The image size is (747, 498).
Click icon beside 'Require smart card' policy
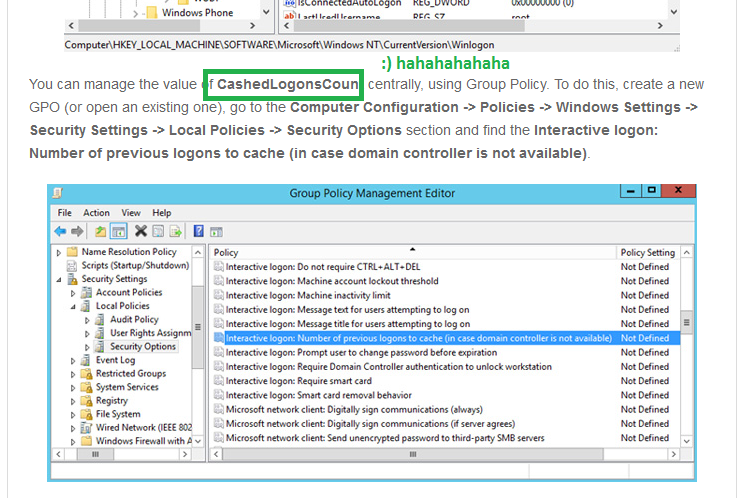pos(219,381)
